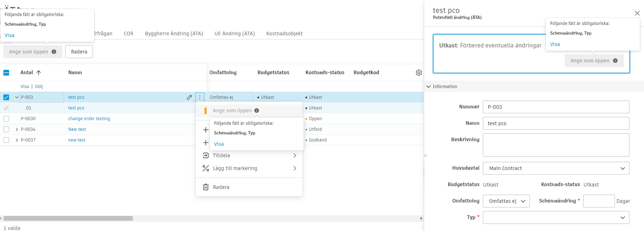This screenshot has height=231, width=644.
Task: Toggle the select-all checkbox in the table header
Action: pos(6,73)
